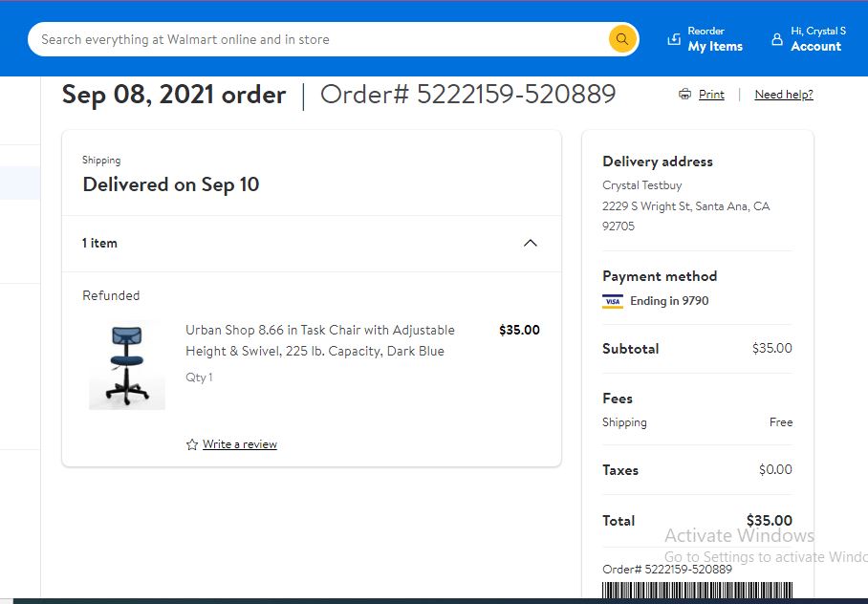The image size is (868, 604).
Task: Click the Visa card logo
Action: (x=612, y=301)
